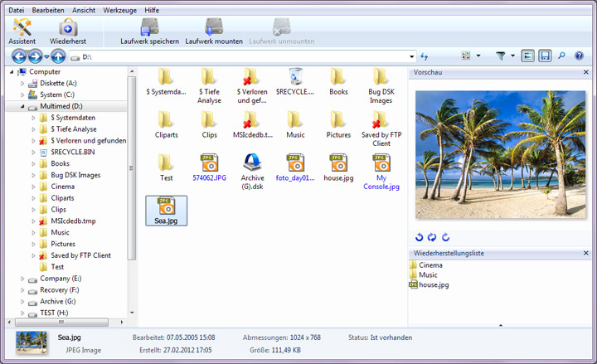597x364 pixels.
Task: Close the Vorschau panel
Action: tap(586, 72)
